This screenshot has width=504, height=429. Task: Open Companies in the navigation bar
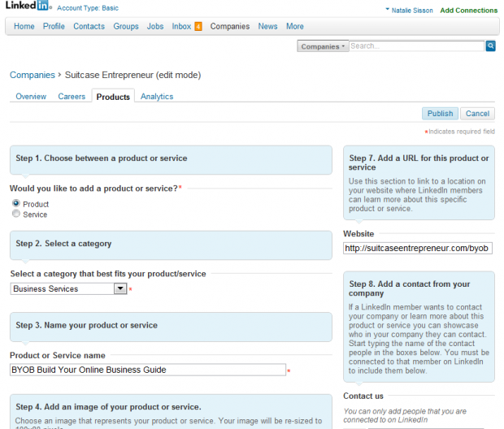pyautogui.click(x=230, y=26)
